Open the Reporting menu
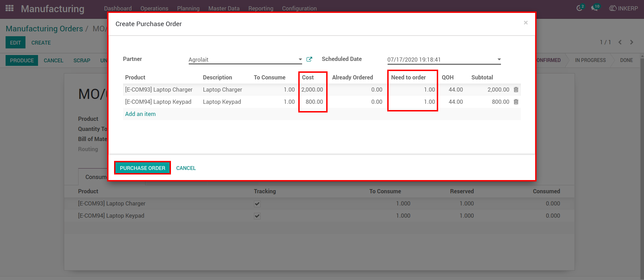Viewport: 644px width, 280px height. point(261,8)
